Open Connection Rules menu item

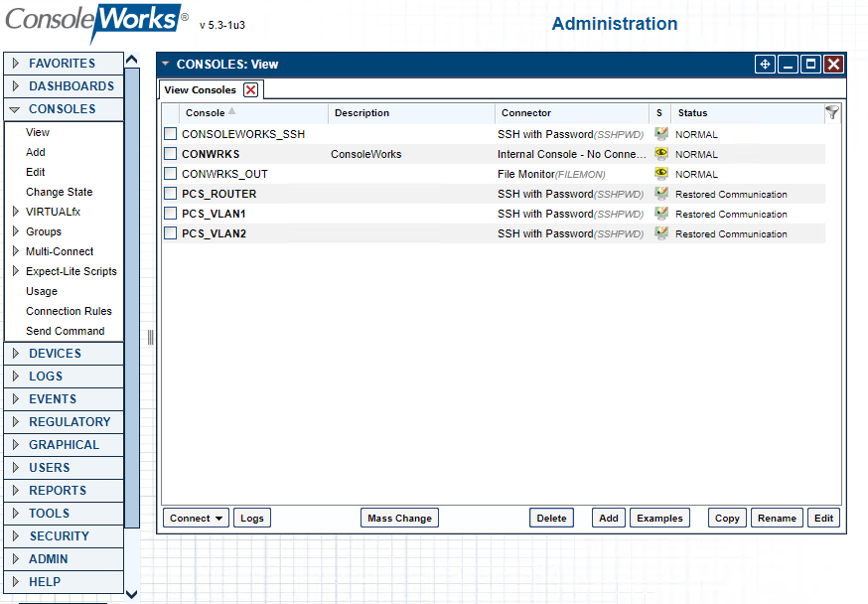(x=69, y=311)
